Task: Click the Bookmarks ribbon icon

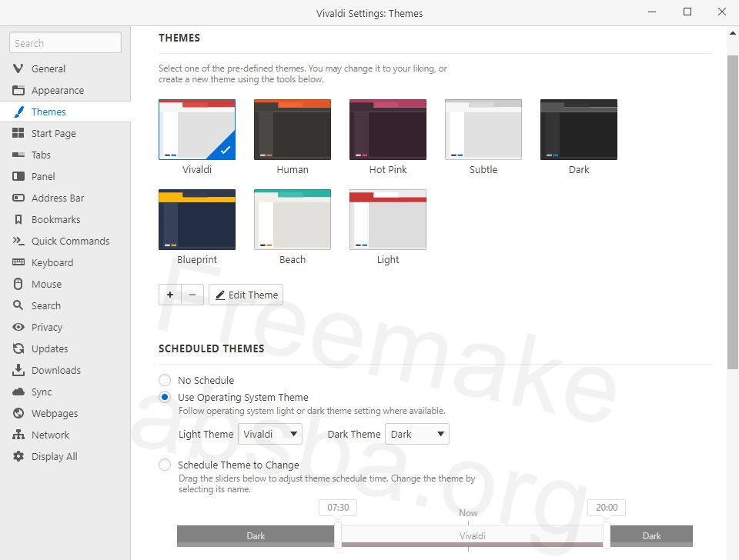Action: 18,219
